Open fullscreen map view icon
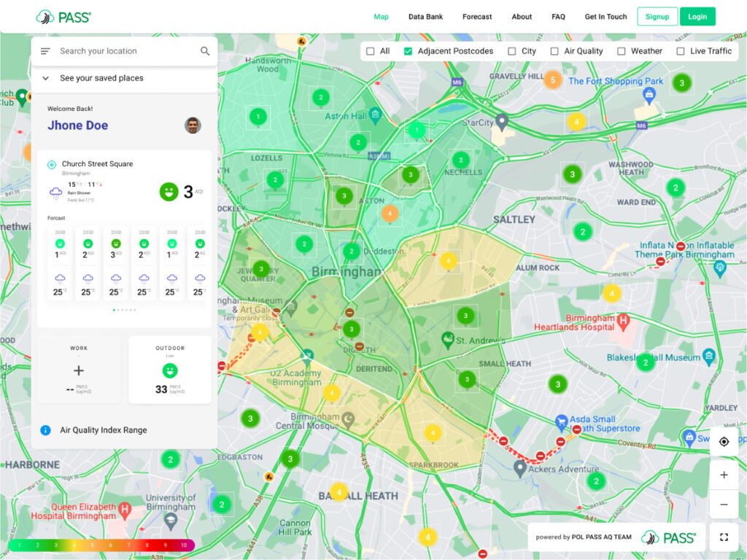 click(724, 537)
